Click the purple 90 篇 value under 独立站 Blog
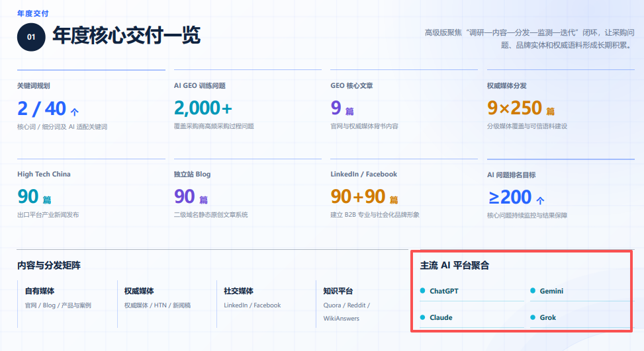The height and width of the screenshot is (351, 644). coord(191,197)
